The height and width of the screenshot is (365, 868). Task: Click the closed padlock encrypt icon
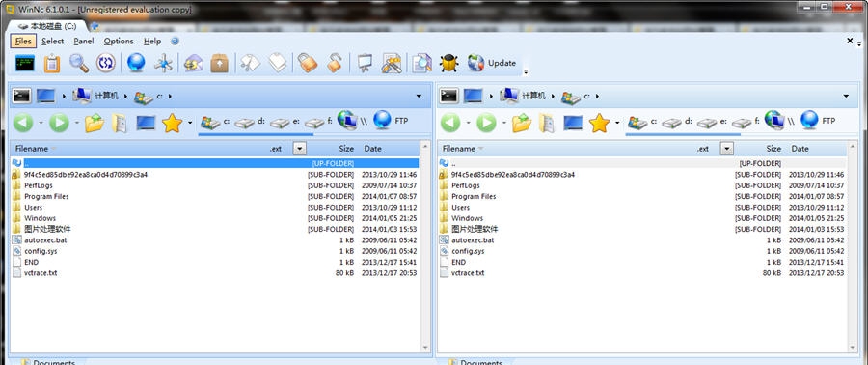(308, 63)
